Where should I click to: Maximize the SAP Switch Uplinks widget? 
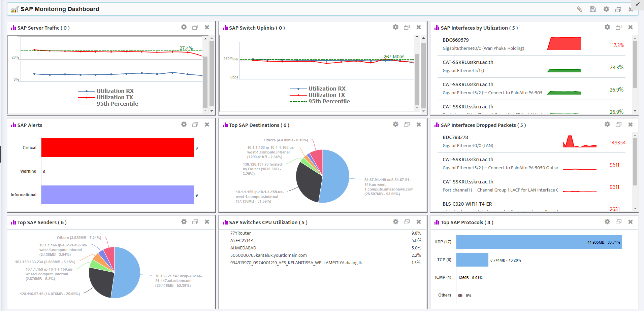tap(407, 27)
